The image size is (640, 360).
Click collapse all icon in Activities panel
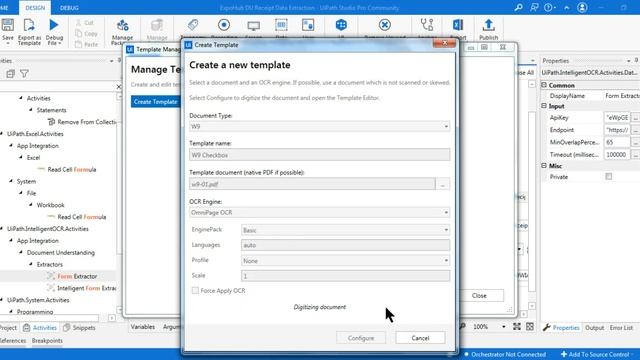(10, 74)
